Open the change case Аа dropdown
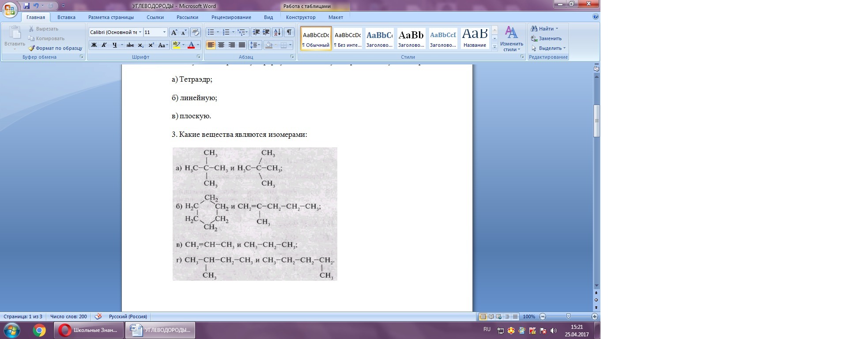 coord(163,45)
